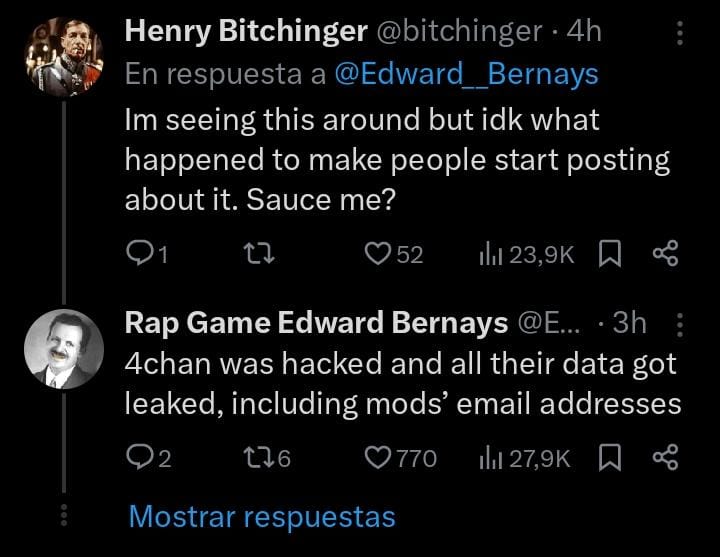View analytics showing 27,9K views
Screen dimensions: 720x557
[x=524, y=458]
